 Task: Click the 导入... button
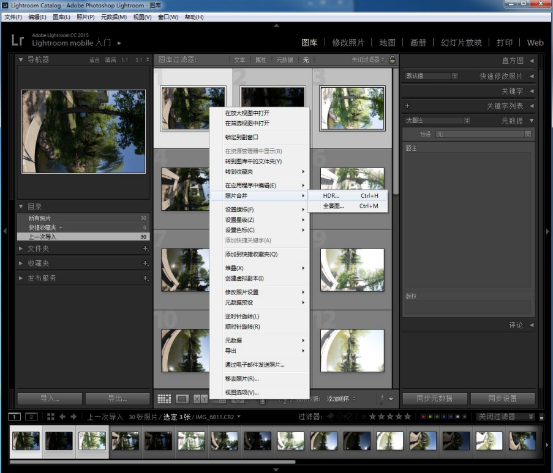50,399
